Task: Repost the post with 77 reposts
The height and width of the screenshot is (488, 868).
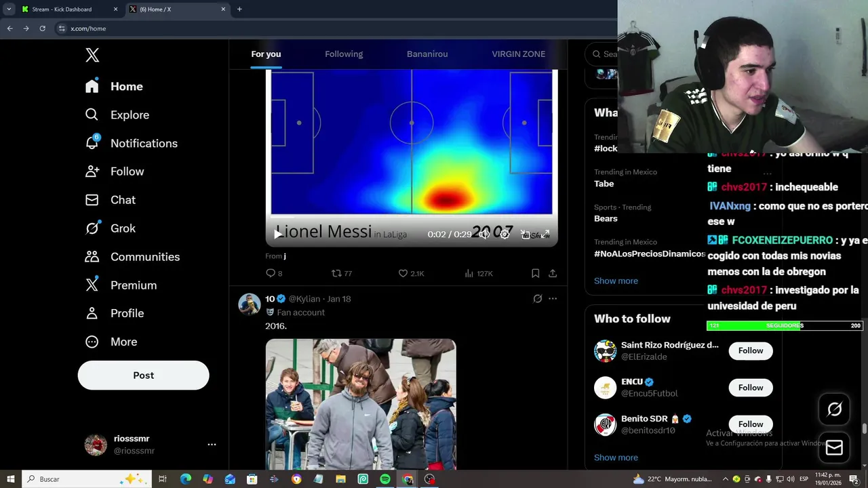Action: tap(341, 273)
